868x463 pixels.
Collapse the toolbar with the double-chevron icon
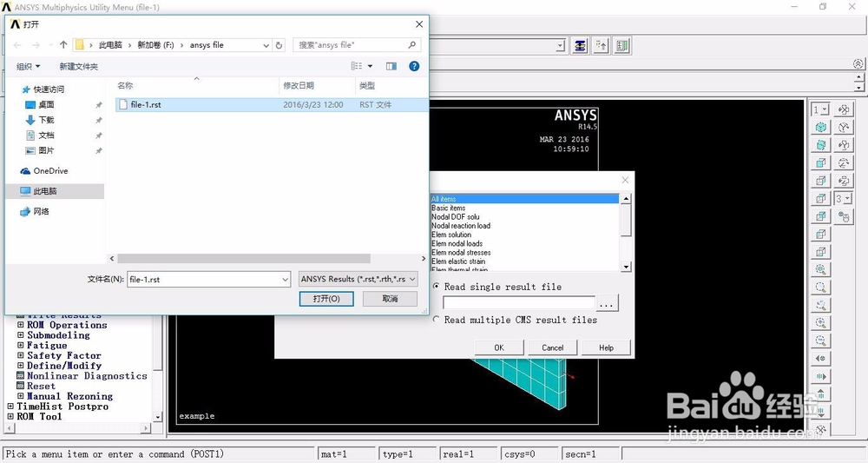(858, 64)
